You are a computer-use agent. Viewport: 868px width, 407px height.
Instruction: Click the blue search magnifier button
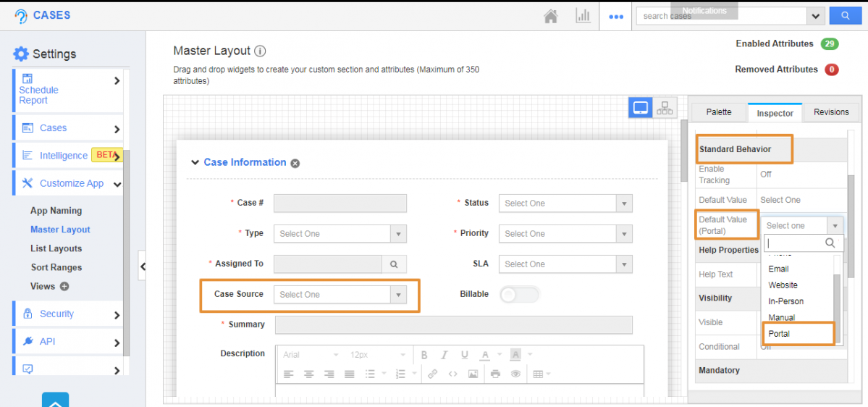845,16
